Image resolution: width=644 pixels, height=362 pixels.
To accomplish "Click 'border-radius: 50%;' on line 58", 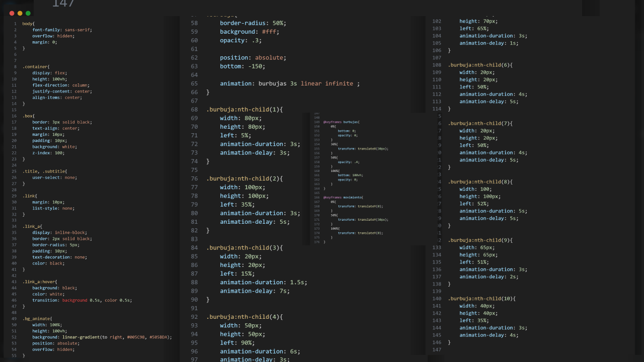I will [x=253, y=23].
